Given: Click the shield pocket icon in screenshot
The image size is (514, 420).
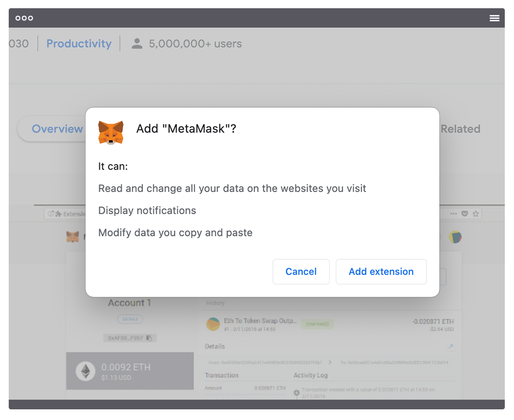Looking at the screenshot, I should click(465, 214).
